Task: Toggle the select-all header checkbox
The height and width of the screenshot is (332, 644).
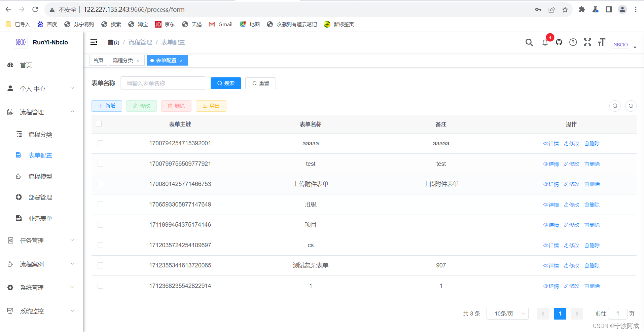Action: coord(99,124)
